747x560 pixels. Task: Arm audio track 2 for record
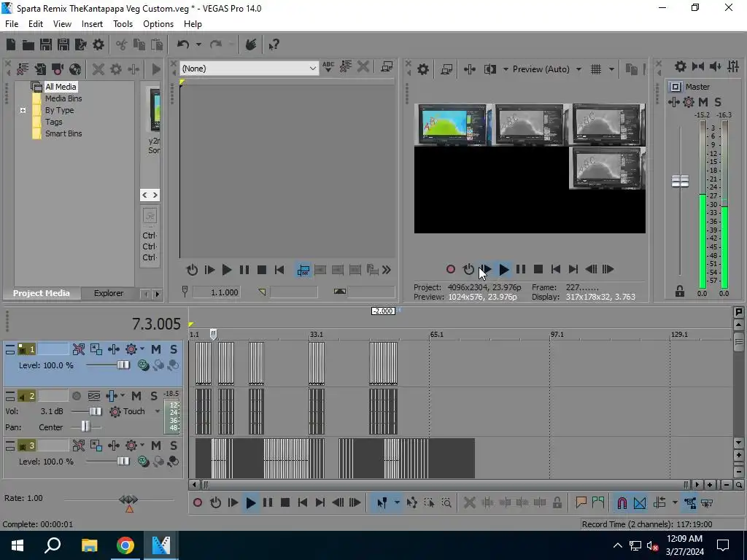76,396
